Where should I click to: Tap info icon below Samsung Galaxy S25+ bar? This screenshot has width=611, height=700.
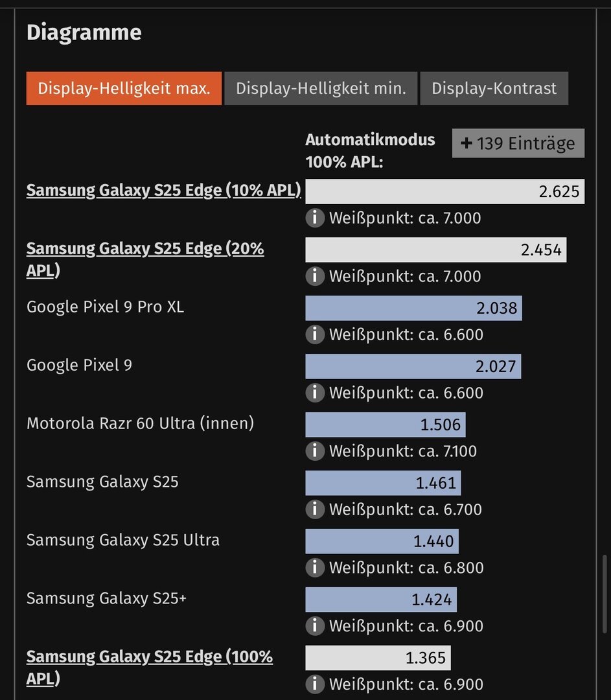(x=314, y=626)
